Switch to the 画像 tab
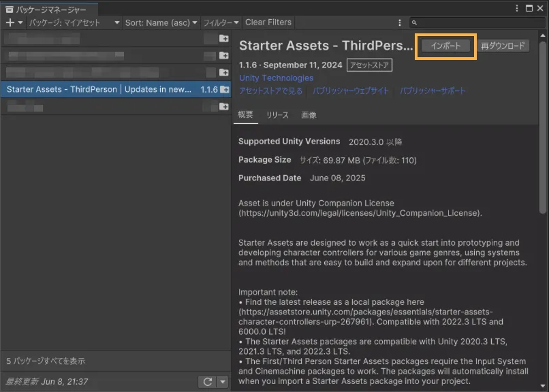This screenshot has height=392, width=549. [309, 115]
